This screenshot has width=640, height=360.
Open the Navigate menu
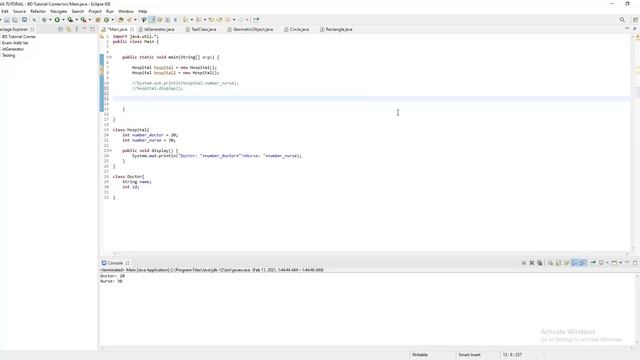point(58,11)
